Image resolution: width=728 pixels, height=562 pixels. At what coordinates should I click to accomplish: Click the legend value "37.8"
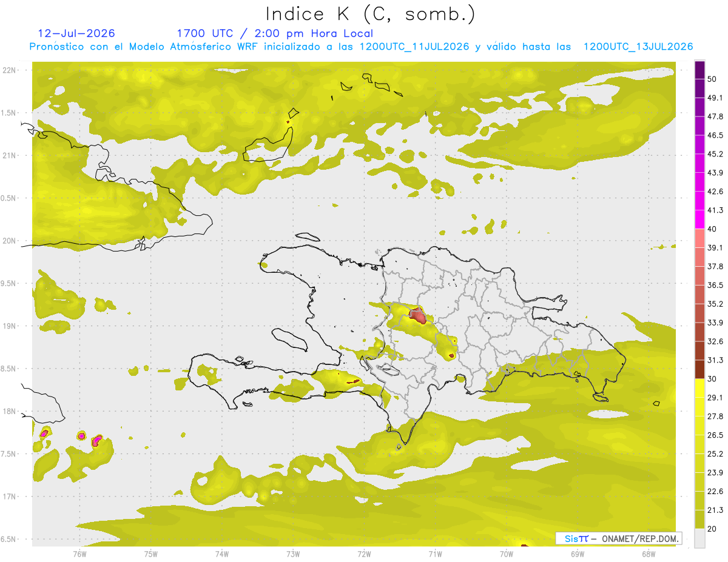pyautogui.click(x=715, y=266)
